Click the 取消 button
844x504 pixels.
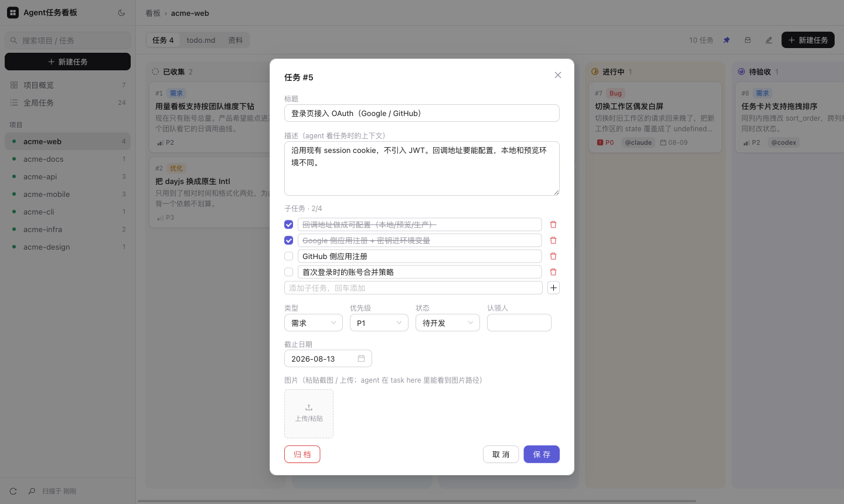pos(501,454)
